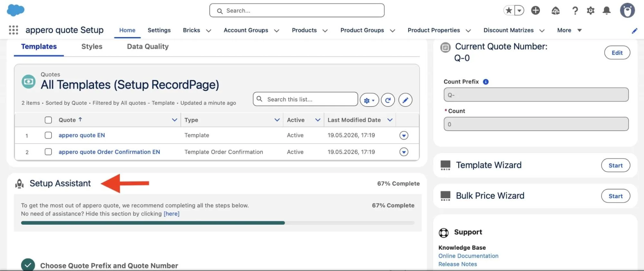Open the Settings tab

tap(159, 30)
